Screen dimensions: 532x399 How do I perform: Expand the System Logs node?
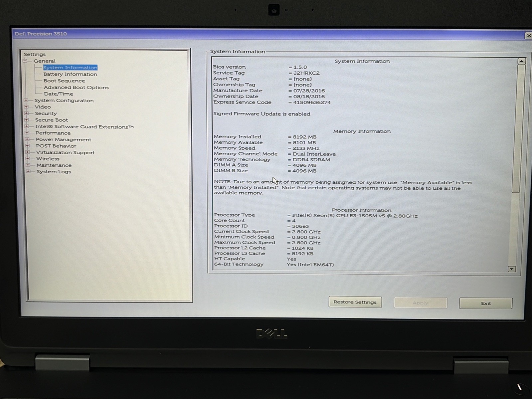point(28,171)
